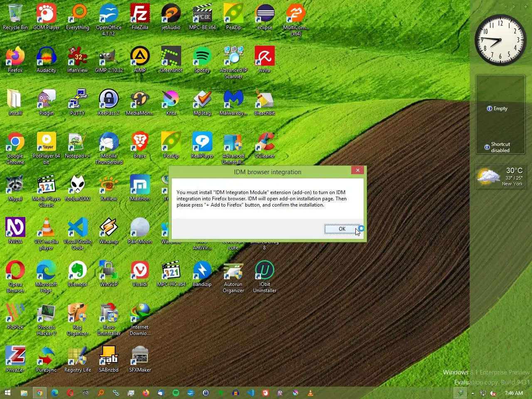Open the RealPlayer desktop shortcut

click(202, 145)
